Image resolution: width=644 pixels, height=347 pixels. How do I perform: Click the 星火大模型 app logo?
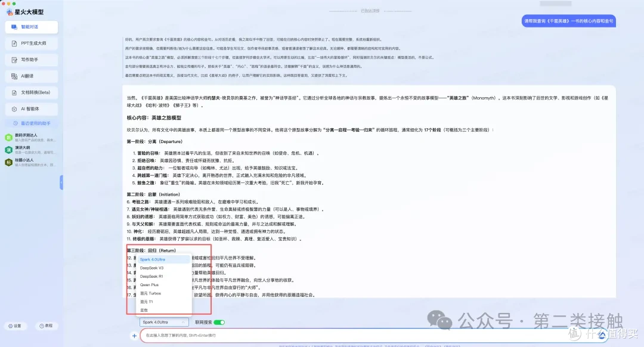point(25,12)
